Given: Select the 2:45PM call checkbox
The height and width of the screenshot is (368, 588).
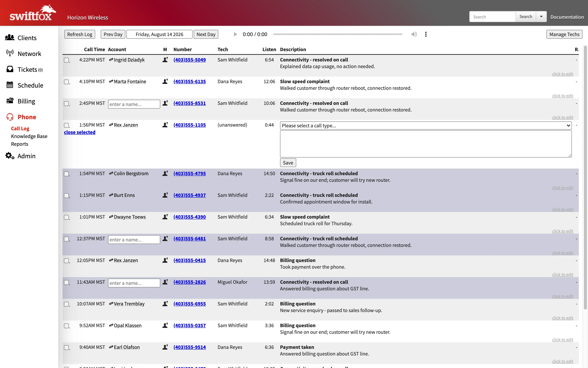Looking at the screenshot, I should click(66, 103).
